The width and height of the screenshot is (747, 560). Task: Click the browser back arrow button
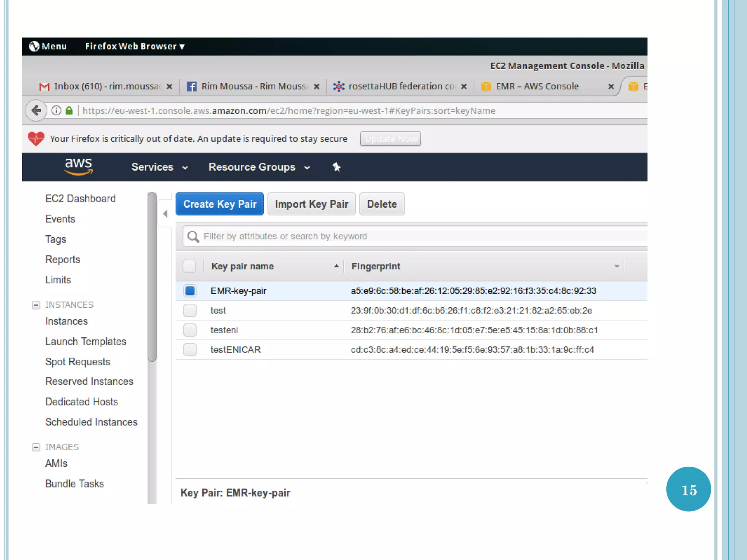pos(36,110)
